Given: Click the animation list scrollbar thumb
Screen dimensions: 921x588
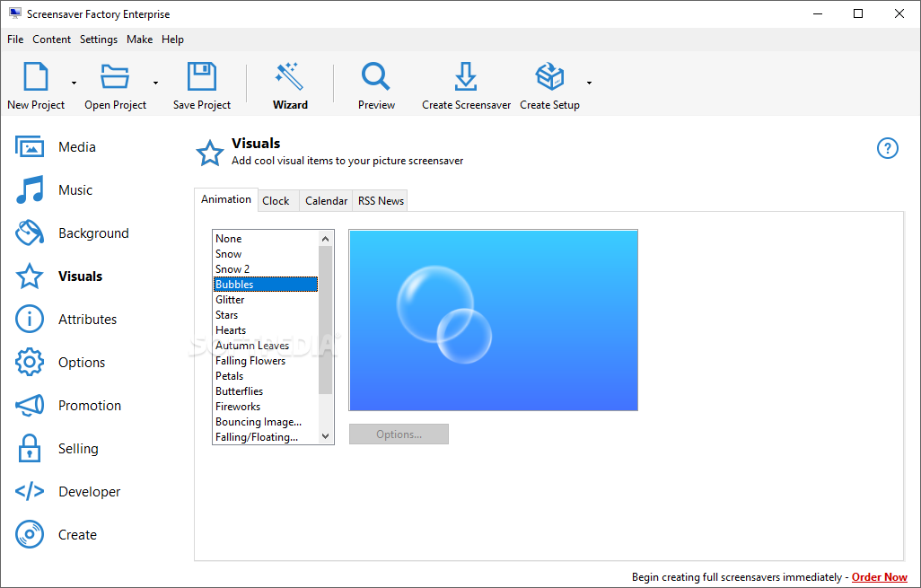Looking at the screenshot, I should pyautogui.click(x=326, y=320).
